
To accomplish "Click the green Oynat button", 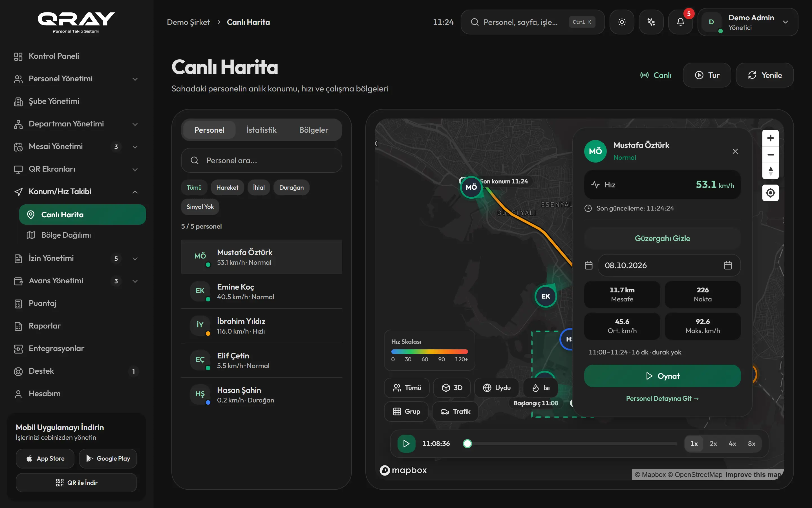I will (662, 376).
